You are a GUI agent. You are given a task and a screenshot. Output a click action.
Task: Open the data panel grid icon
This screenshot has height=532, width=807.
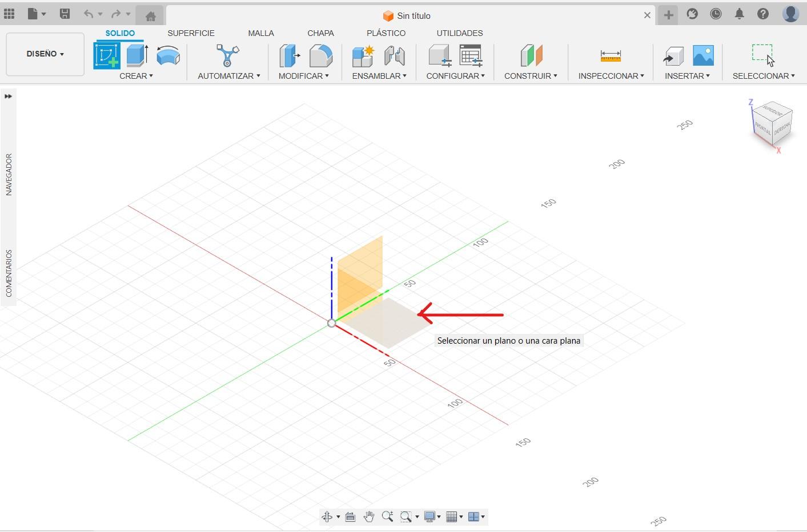(9, 14)
